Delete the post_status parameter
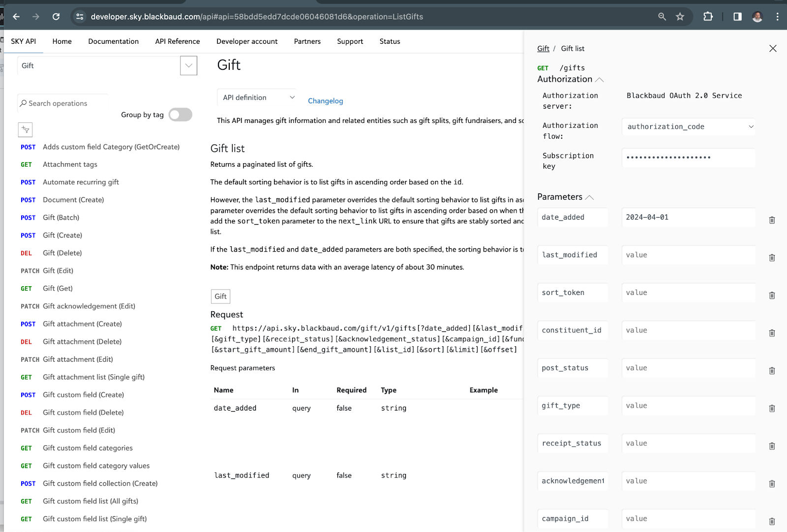 (772, 371)
